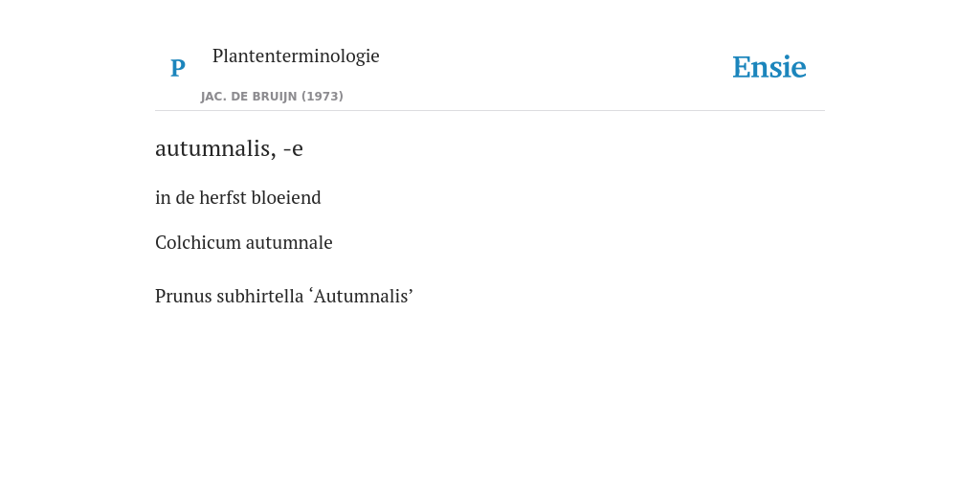Select the Prunus subhirtella 'Autumnalis' line
The height and width of the screenshot is (490, 980).
[284, 296]
